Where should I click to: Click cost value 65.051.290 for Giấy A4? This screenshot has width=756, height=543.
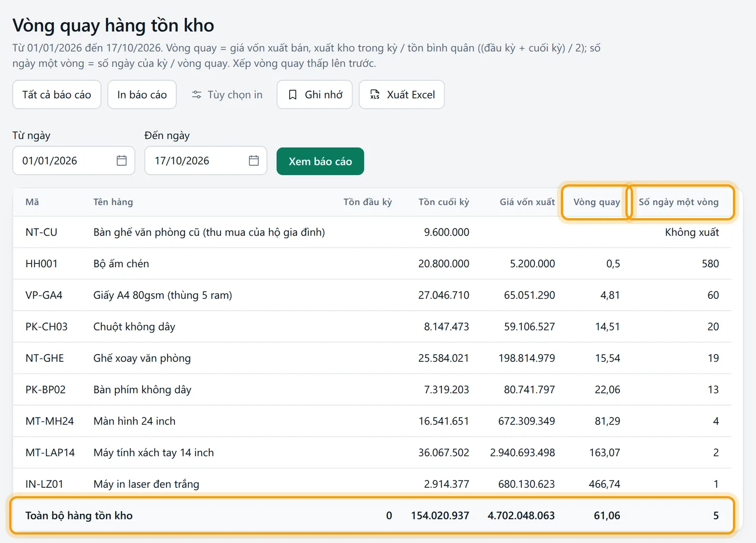coord(529,296)
